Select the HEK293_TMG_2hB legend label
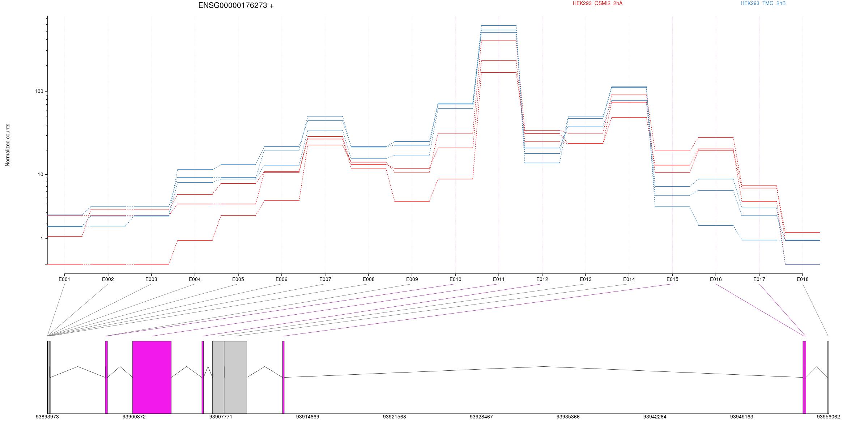Screen dimensions: 868x434 pyautogui.click(x=763, y=3)
